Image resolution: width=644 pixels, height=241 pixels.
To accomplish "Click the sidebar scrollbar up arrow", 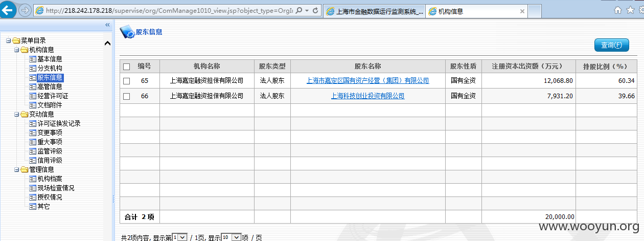I will [108, 43].
